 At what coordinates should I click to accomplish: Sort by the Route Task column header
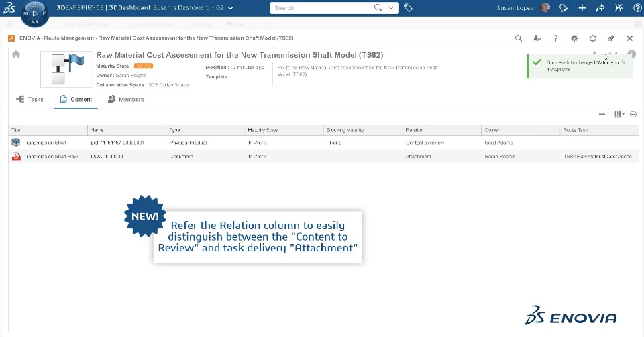(x=599, y=130)
